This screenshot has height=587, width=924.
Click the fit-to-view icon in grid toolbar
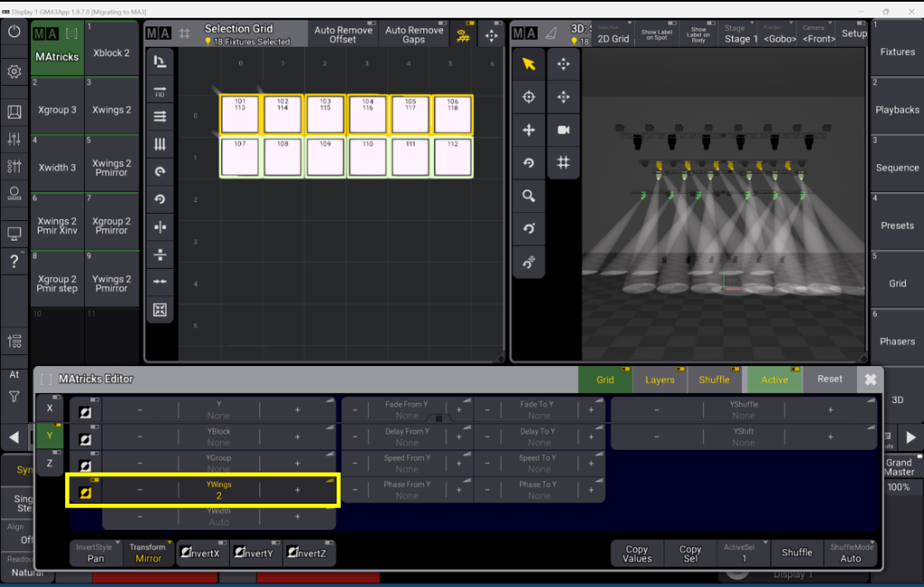click(x=160, y=309)
